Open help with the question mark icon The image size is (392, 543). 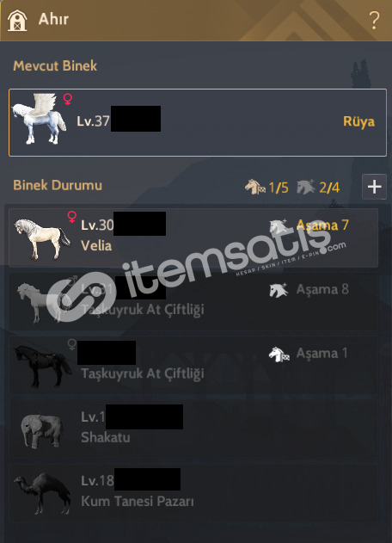(x=374, y=20)
